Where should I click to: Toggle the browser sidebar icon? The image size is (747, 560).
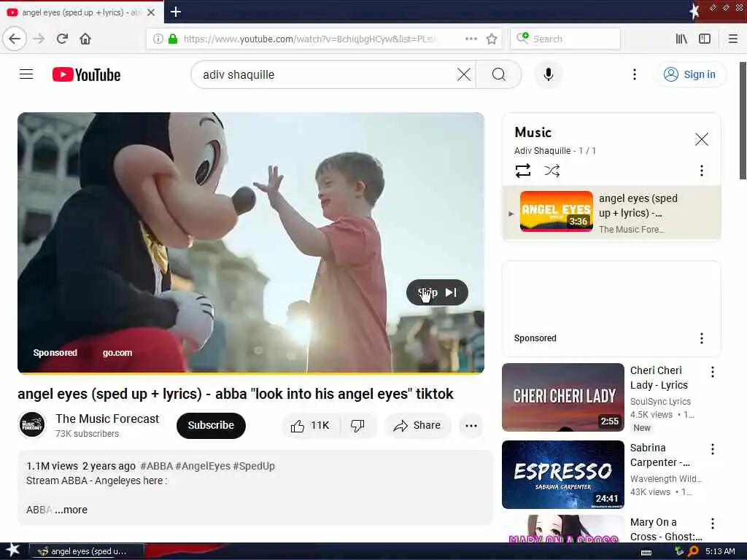pyautogui.click(x=705, y=39)
